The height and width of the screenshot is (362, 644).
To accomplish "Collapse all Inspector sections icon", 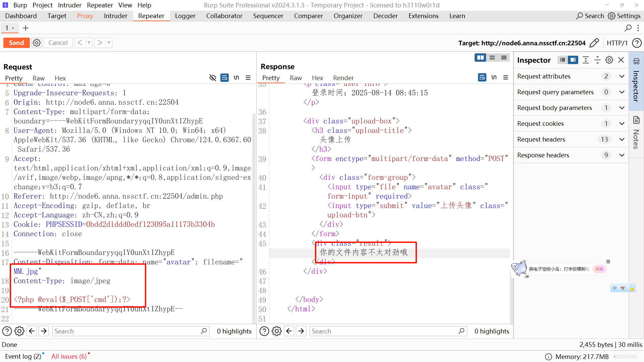I will pos(597,60).
